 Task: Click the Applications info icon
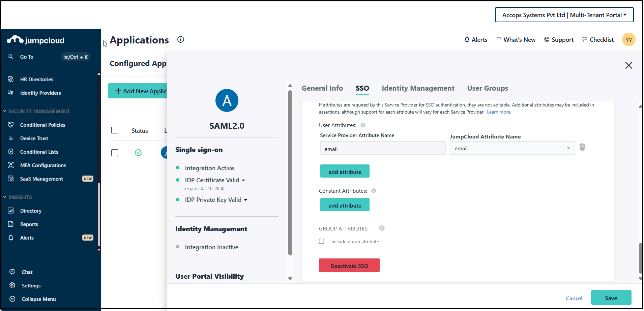pyautogui.click(x=181, y=40)
